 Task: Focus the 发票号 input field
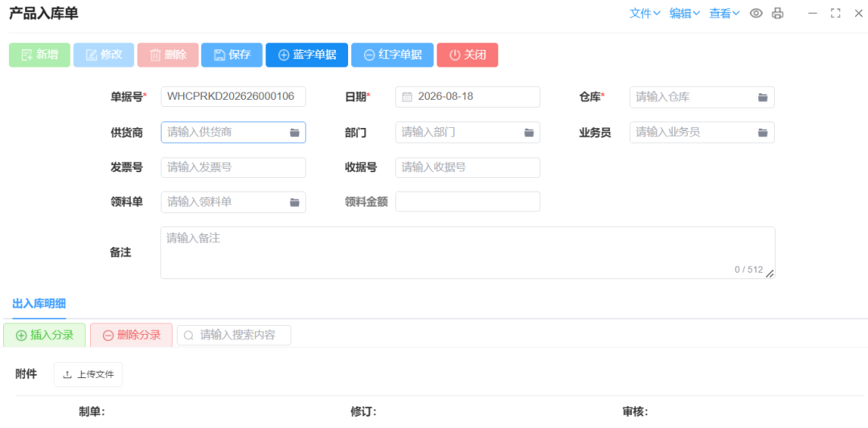(233, 167)
